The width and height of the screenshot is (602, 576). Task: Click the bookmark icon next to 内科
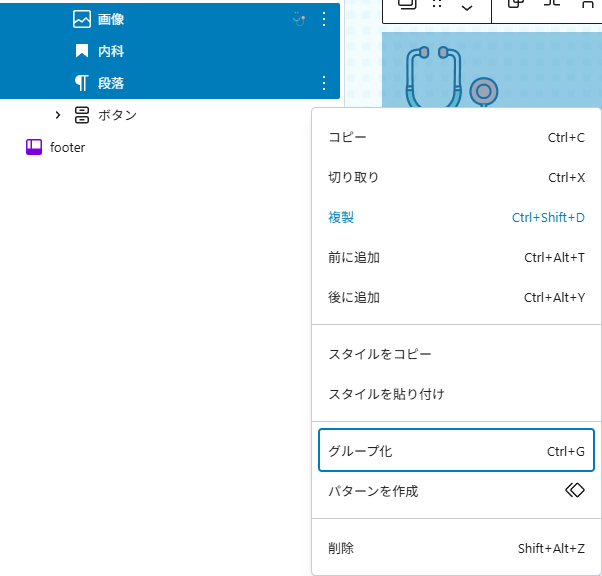pyautogui.click(x=82, y=51)
